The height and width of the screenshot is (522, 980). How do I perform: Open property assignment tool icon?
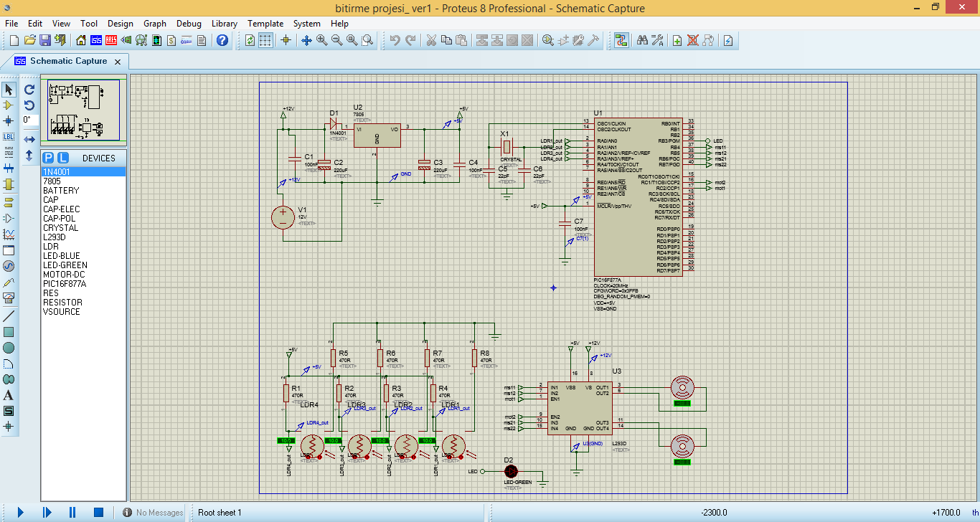click(657, 40)
